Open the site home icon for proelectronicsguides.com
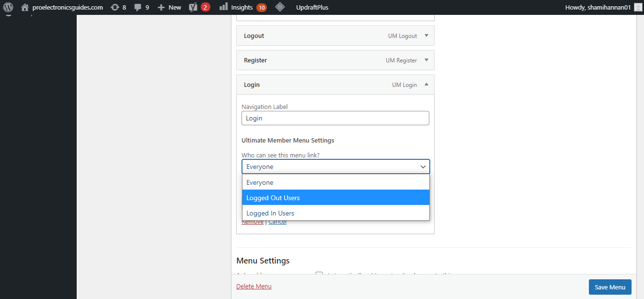The height and width of the screenshot is (299, 644). coord(25,7)
